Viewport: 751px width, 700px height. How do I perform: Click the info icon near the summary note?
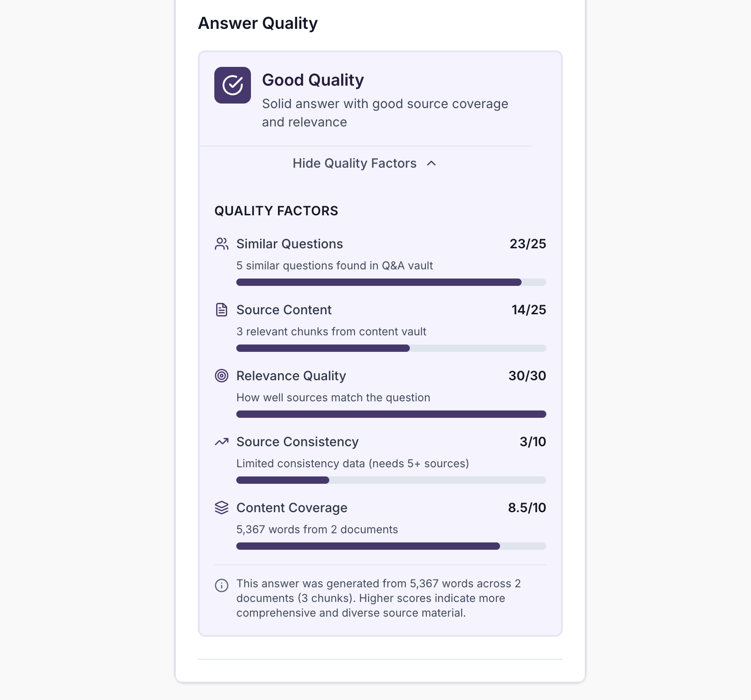[x=221, y=585]
